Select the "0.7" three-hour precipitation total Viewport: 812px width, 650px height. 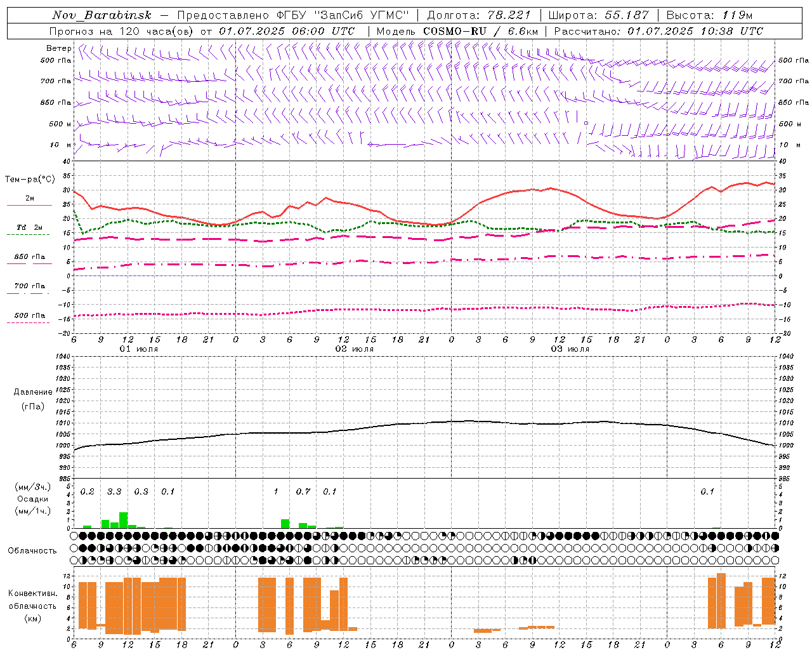click(x=303, y=491)
